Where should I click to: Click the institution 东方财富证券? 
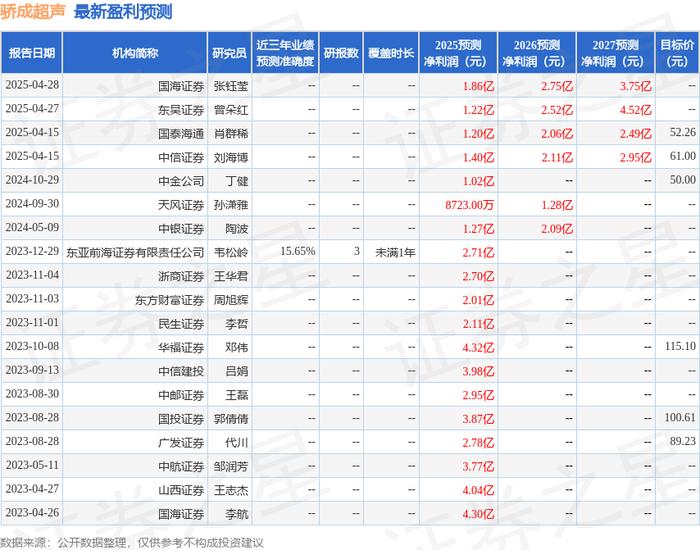coord(170,300)
